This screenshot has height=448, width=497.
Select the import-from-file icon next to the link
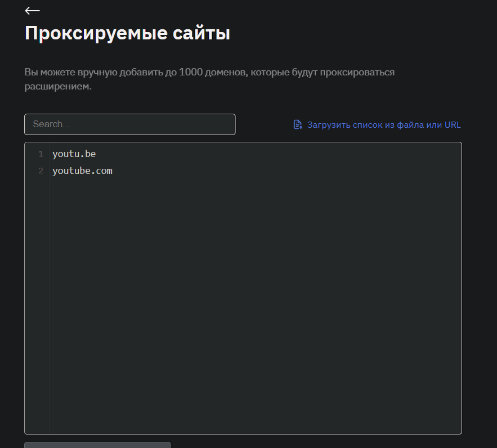click(x=297, y=124)
